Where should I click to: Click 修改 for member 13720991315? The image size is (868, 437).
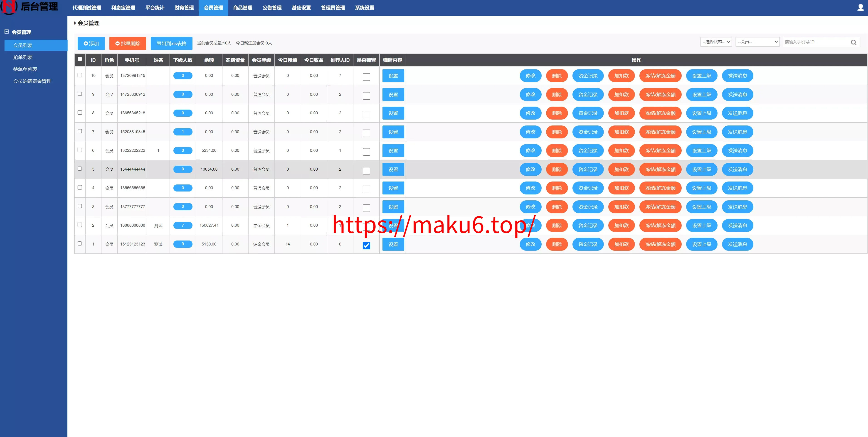pos(530,76)
